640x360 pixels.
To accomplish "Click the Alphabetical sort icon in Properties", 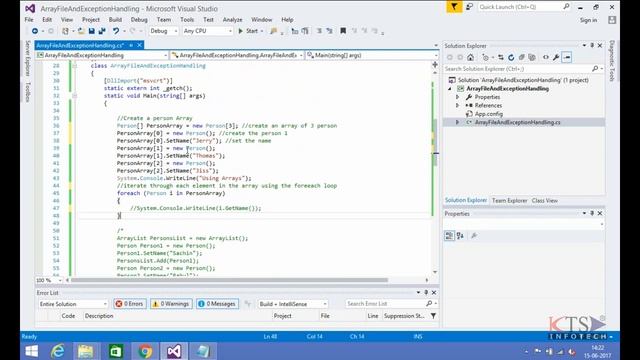I will [x=460, y=236].
